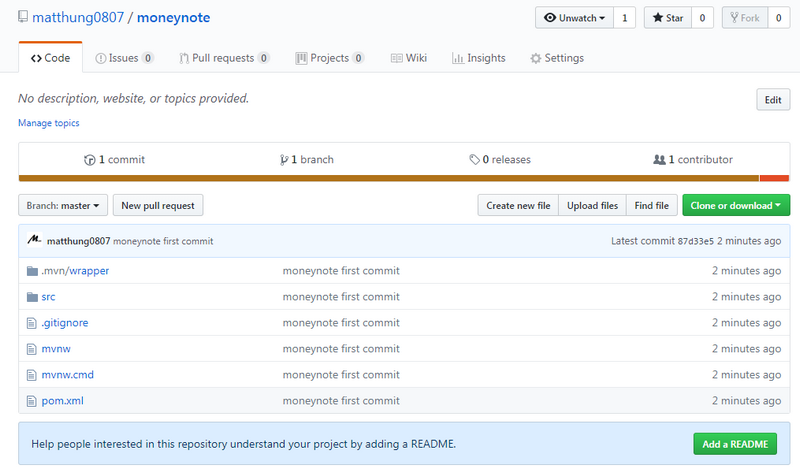Click the pom.xml file icon
800x473 pixels.
[32, 401]
